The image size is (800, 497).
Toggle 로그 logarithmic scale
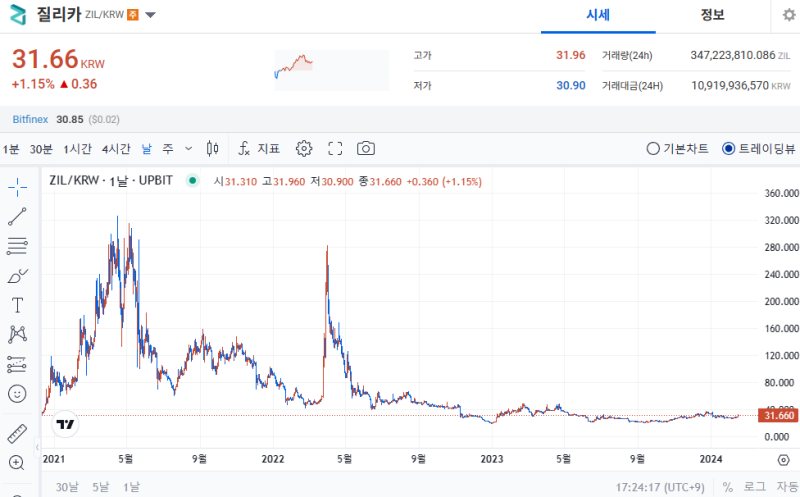(x=755, y=487)
